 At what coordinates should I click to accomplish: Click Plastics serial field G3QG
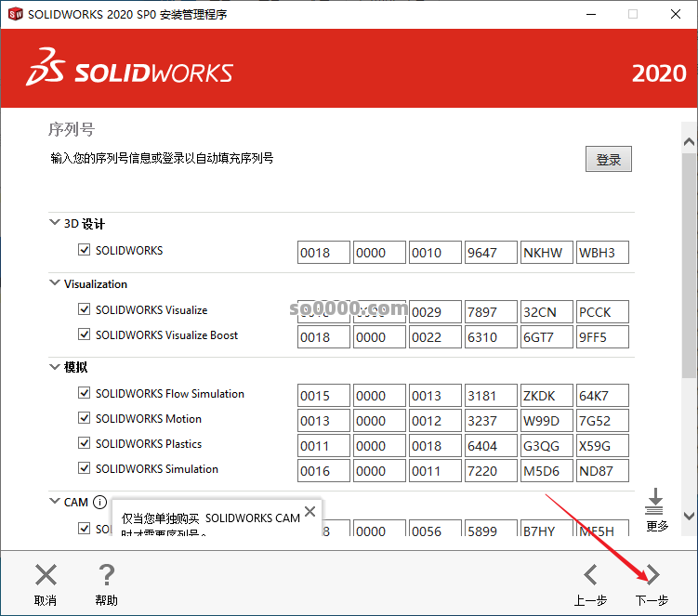547,446
